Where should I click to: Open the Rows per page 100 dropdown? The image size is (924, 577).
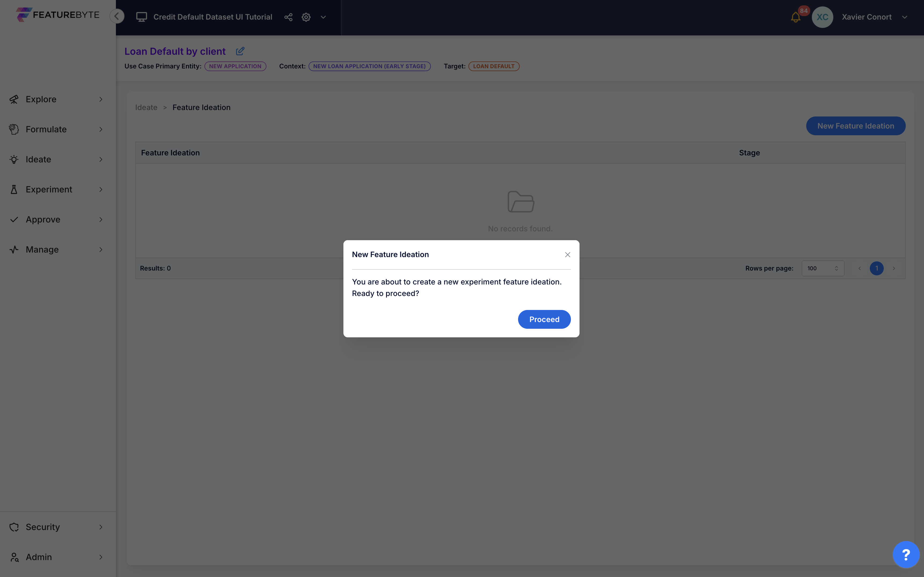pyautogui.click(x=823, y=268)
